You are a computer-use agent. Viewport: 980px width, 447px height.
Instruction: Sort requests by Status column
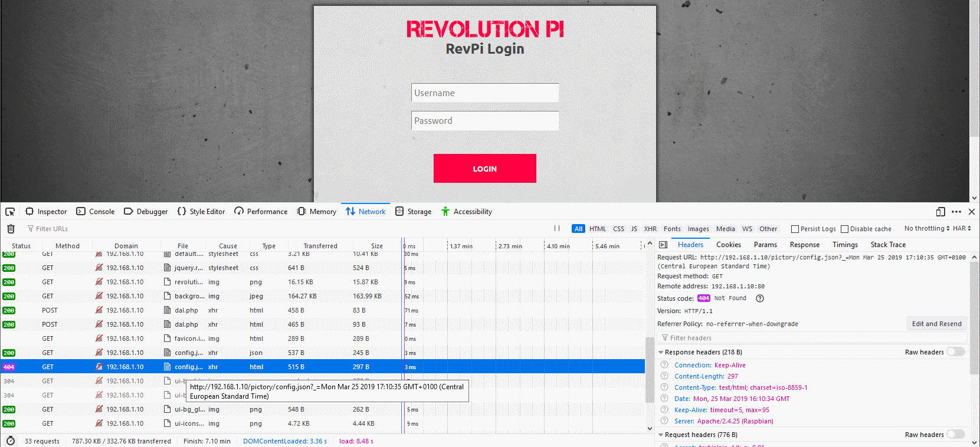(21, 246)
